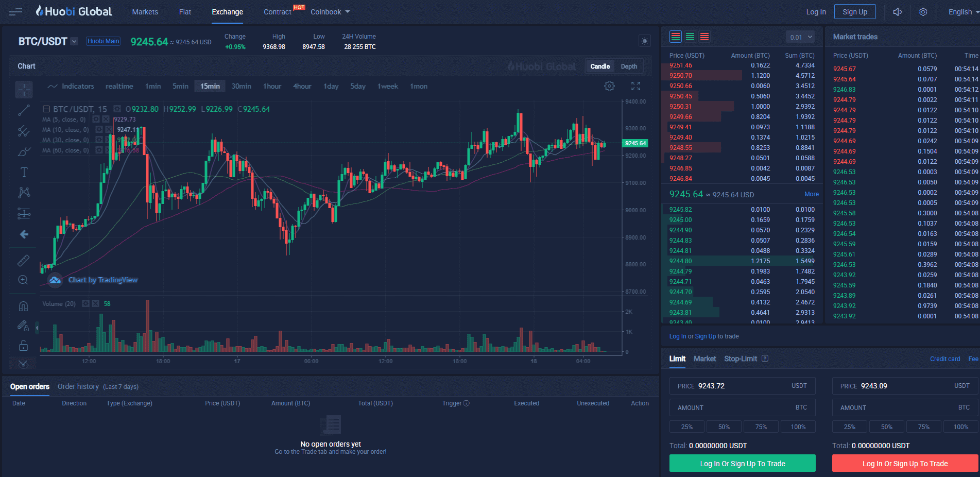The width and height of the screenshot is (980, 477).
Task: Open chart settings gear icon
Action: (x=609, y=86)
